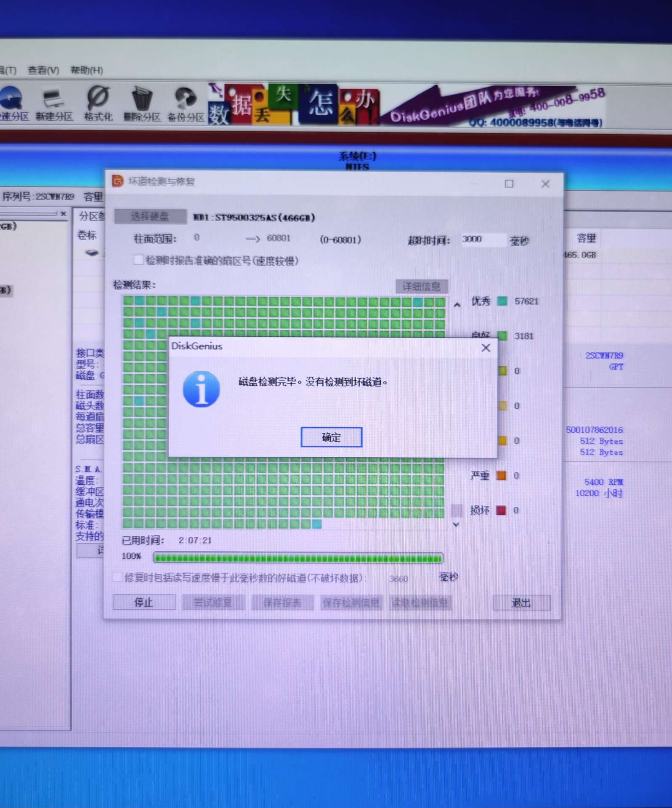The image size is (672, 808).
Task: Click the GPT partition table type text
Action: coord(616,367)
